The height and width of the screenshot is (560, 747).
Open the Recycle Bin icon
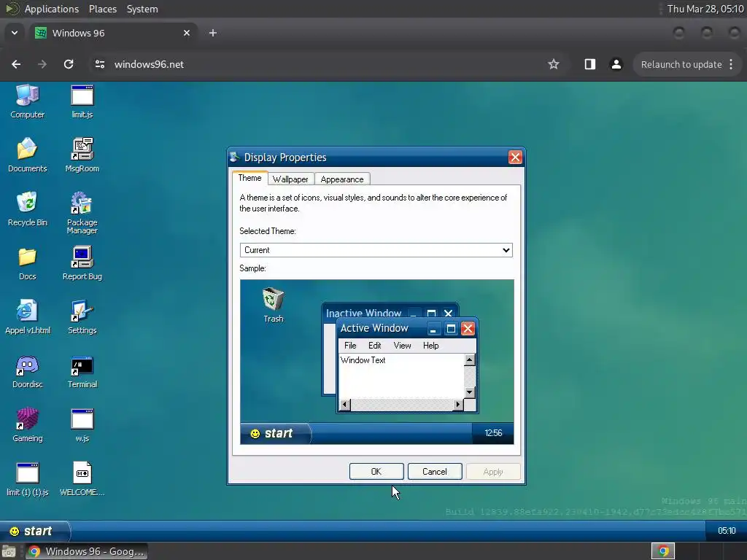pos(27,209)
